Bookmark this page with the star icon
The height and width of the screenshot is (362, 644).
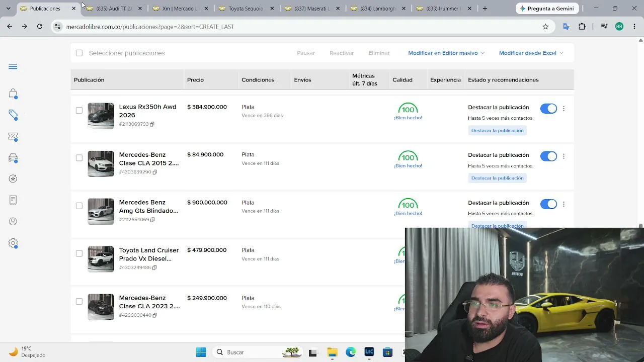[545, 27]
